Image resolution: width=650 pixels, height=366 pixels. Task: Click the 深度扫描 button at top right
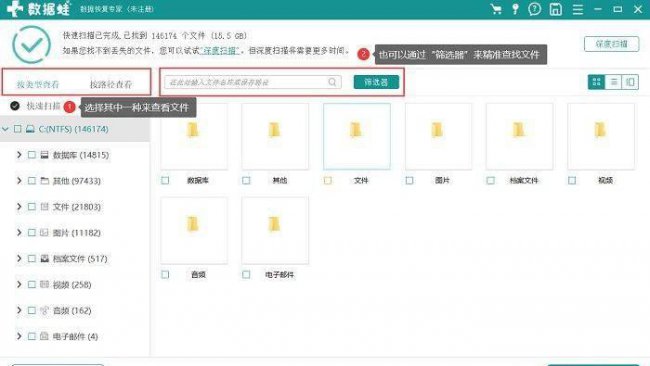point(611,44)
